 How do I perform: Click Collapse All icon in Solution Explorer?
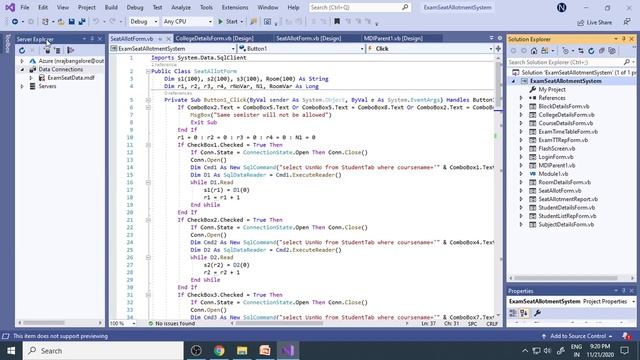coord(602,51)
